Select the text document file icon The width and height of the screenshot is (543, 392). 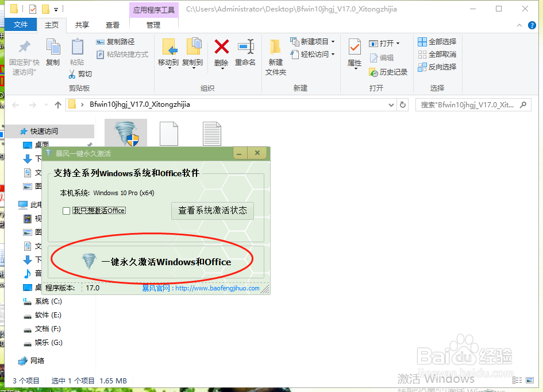(212, 134)
